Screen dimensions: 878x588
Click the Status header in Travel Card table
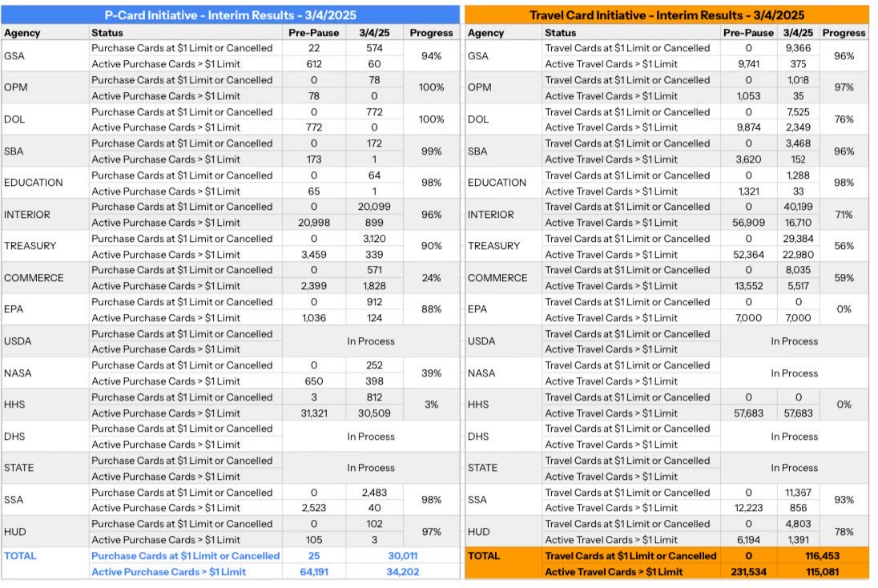pyautogui.click(x=560, y=33)
